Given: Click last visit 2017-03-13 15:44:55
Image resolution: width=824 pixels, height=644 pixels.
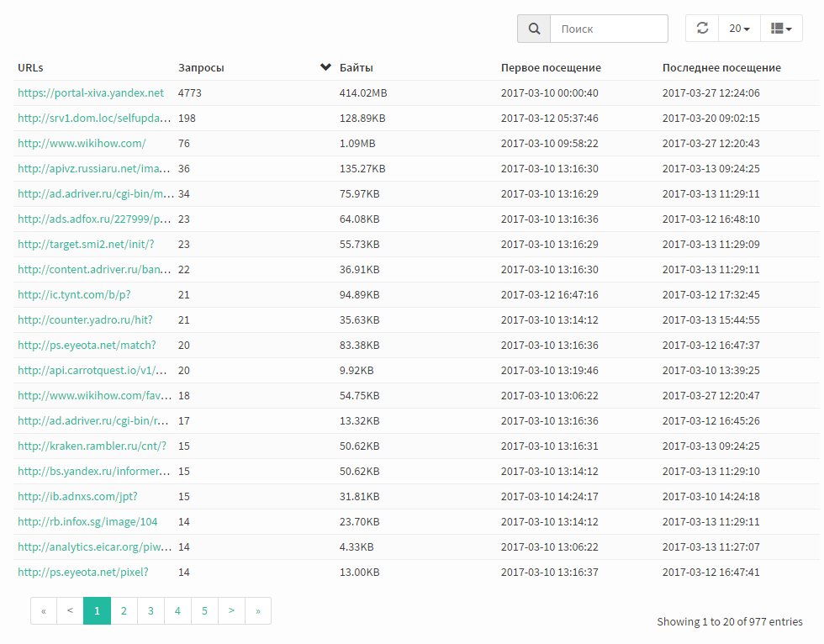Looking at the screenshot, I should pos(710,320).
